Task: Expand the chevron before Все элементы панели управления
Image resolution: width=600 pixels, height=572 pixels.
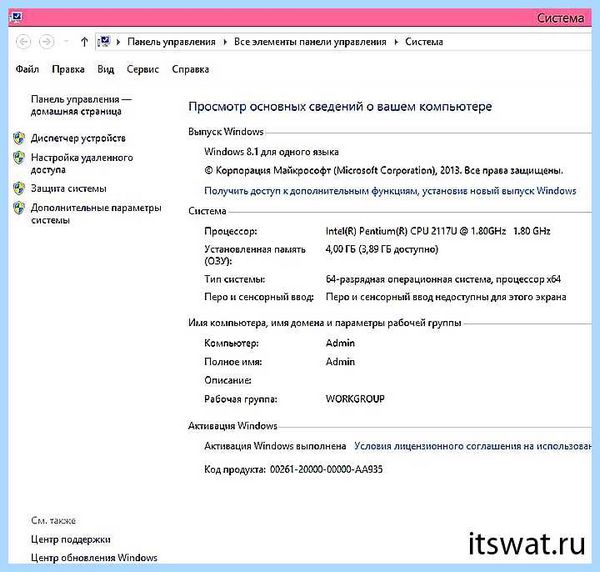Action: point(225,42)
